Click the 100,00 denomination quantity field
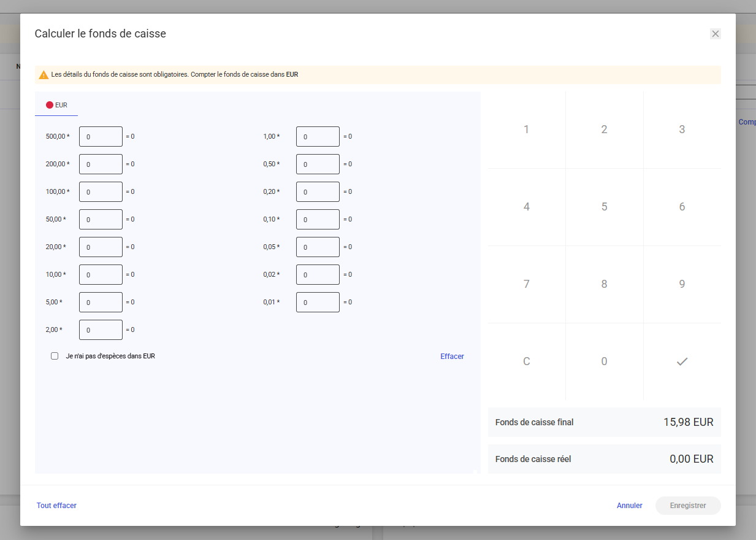 tap(101, 191)
